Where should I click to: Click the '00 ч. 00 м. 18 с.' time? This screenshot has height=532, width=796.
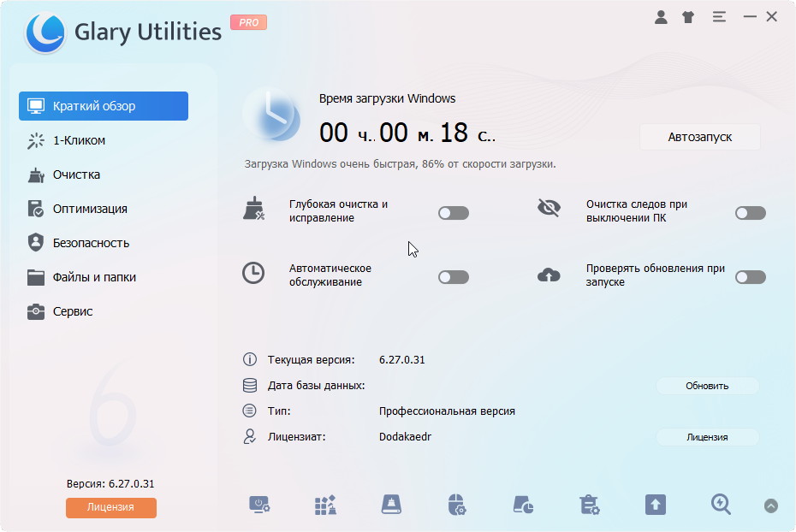[407, 133]
